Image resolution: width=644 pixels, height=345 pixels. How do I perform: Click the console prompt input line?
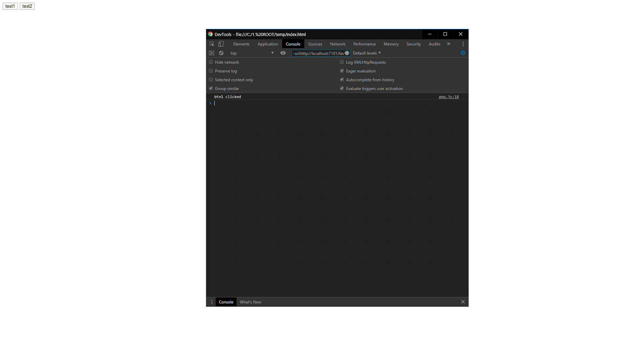tap(337, 103)
